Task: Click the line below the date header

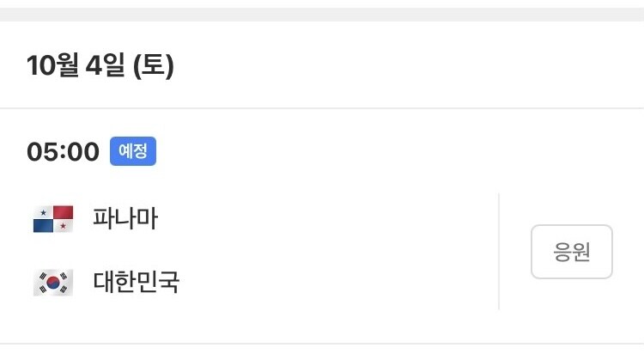Action: coord(322,108)
